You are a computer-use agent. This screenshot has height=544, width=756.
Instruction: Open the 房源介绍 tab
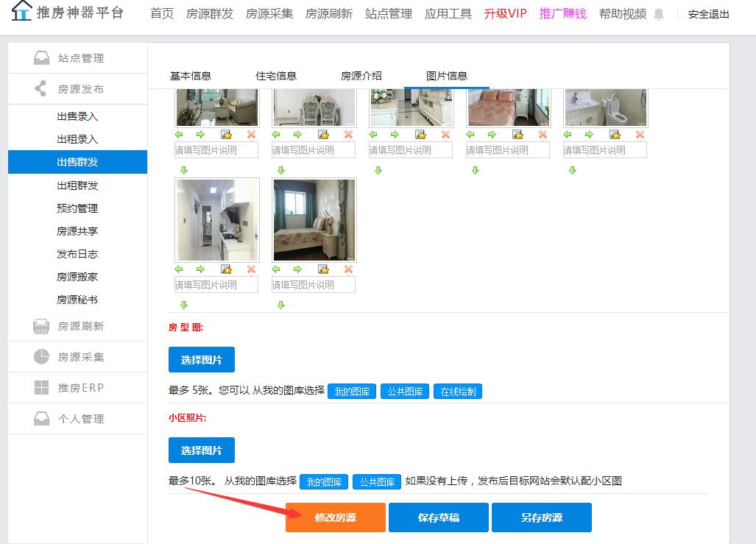tap(361, 76)
